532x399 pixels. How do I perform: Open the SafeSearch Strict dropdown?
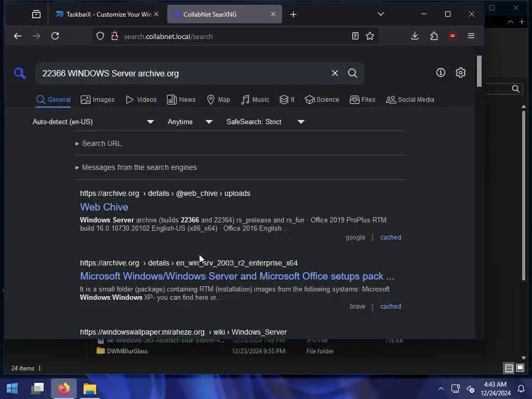click(x=265, y=122)
